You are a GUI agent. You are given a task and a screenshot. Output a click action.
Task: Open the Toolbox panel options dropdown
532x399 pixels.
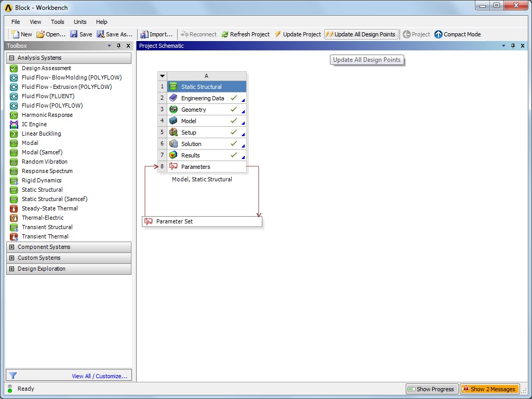[x=109, y=46]
